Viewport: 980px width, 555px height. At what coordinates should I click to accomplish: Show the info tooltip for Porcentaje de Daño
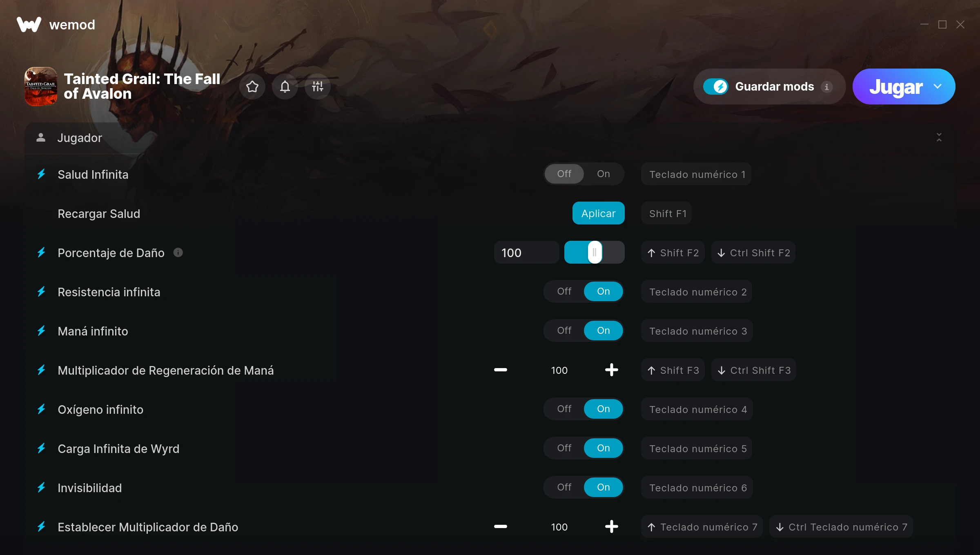178,253
